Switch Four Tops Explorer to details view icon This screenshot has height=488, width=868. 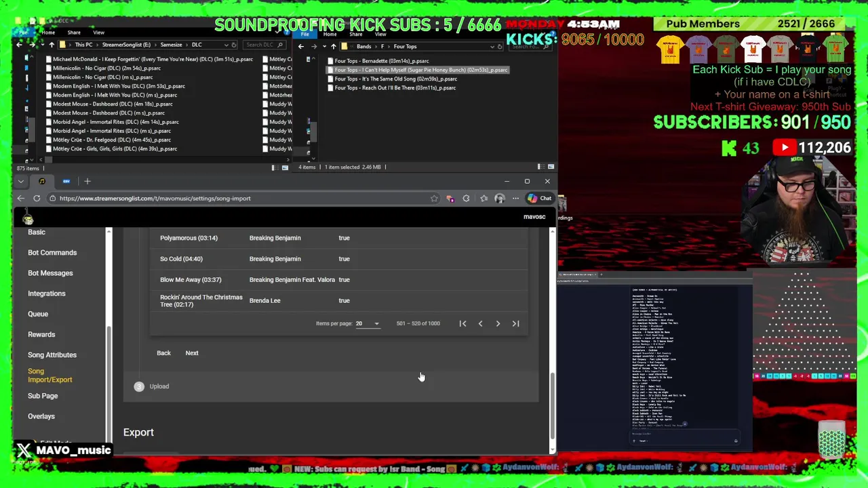point(540,167)
